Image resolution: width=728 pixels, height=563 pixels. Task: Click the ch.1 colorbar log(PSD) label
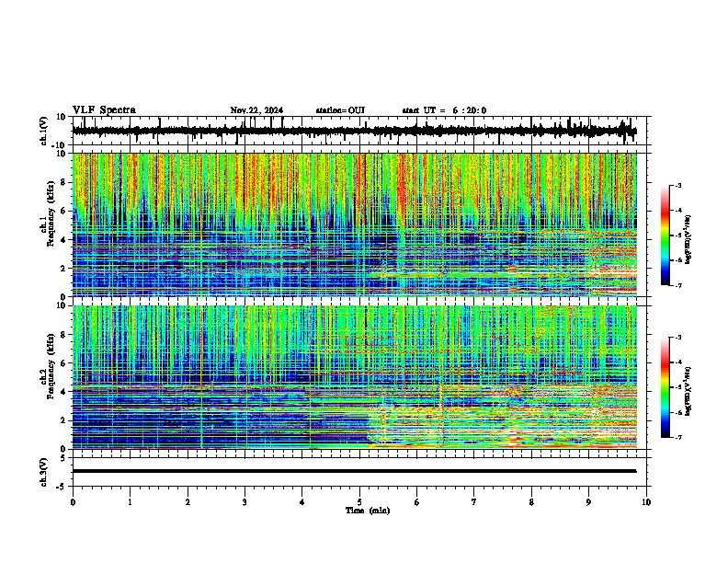tap(688, 239)
